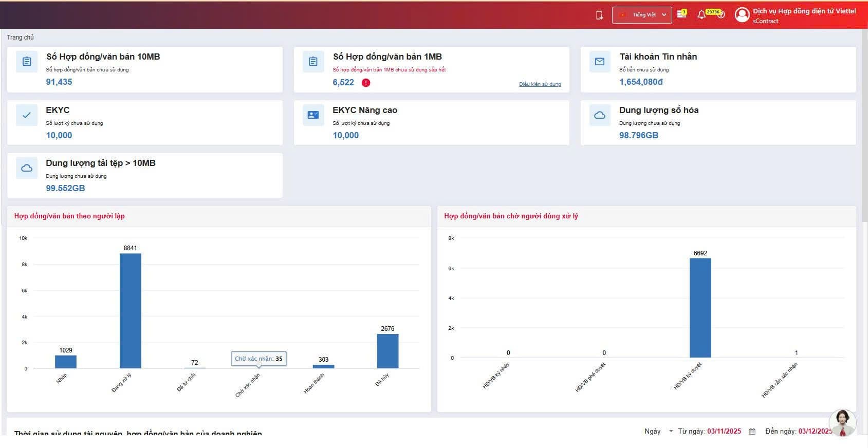Image resolution: width=868 pixels, height=448 pixels.
Task: Click the red warning icon beside 6,522
Action: pyautogui.click(x=366, y=83)
